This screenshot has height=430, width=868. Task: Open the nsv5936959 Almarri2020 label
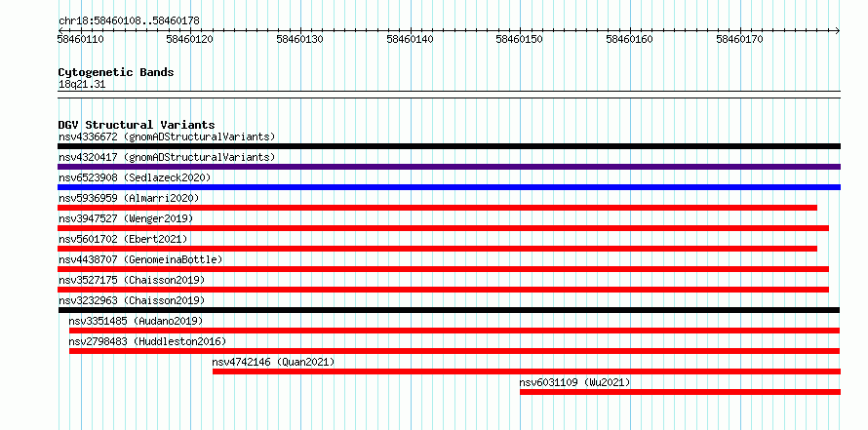pyautogui.click(x=129, y=198)
